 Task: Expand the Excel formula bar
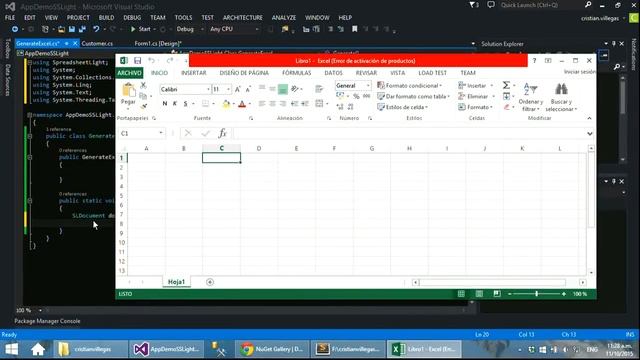(x=589, y=133)
